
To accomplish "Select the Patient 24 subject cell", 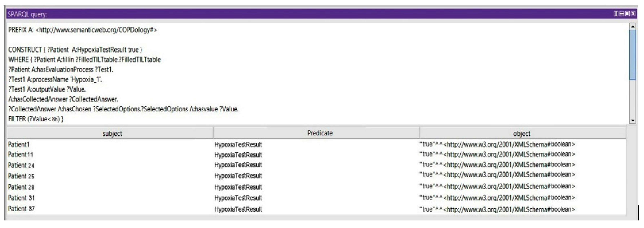I will click(x=21, y=165).
